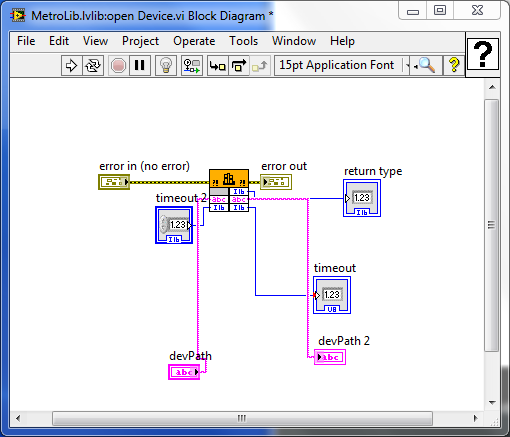Select the timeout 2 numeric control terminal

tap(174, 225)
